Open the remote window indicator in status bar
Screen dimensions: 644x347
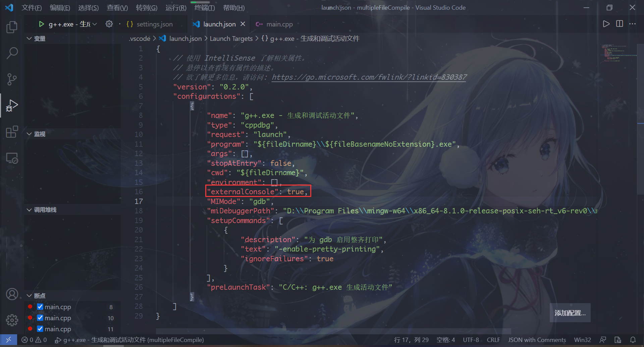coord(8,340)
